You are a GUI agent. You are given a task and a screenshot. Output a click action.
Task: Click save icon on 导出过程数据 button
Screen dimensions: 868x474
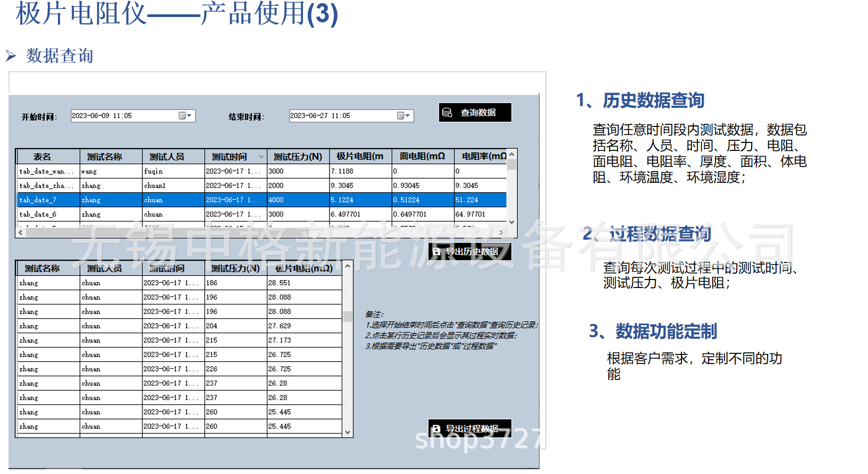click(x=436, y=428)
